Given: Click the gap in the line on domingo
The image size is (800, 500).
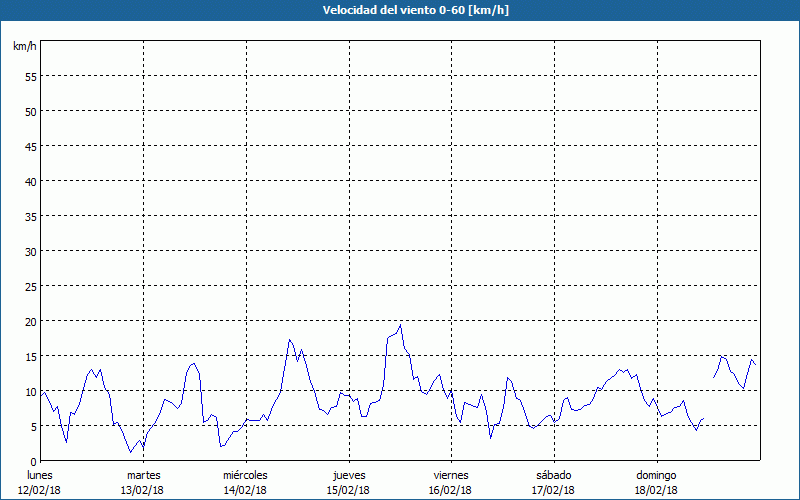Looking at the screenshot, I should (x=708, y=398).
